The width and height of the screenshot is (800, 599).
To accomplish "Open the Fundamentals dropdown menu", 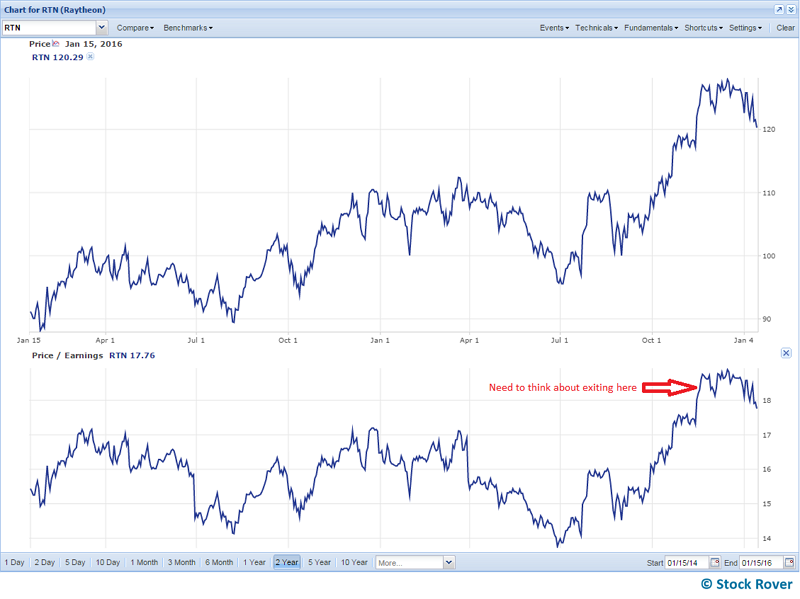I will (x=651, y=28).
